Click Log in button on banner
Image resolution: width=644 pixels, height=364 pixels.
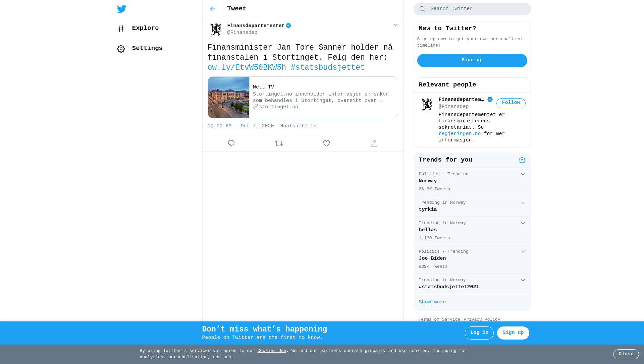[479, 333]
